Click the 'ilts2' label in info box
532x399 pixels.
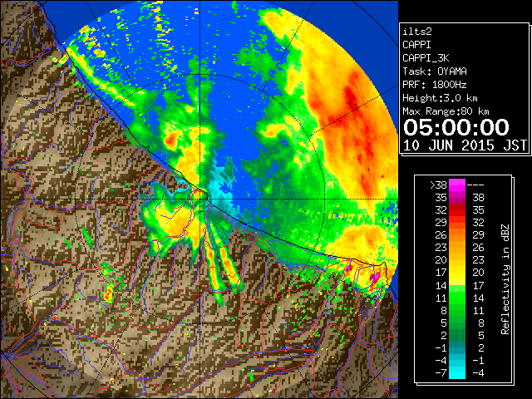(x=417, y=32)
